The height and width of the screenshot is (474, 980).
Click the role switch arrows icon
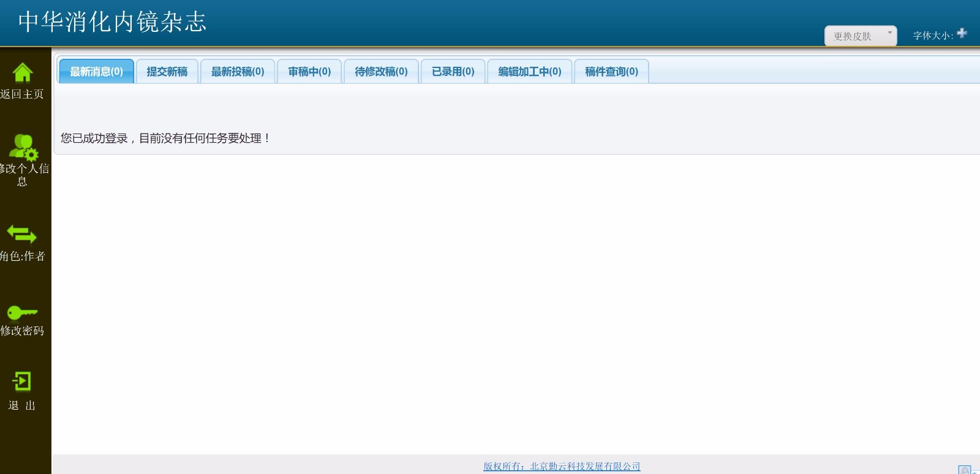click(x=21, y=234)
